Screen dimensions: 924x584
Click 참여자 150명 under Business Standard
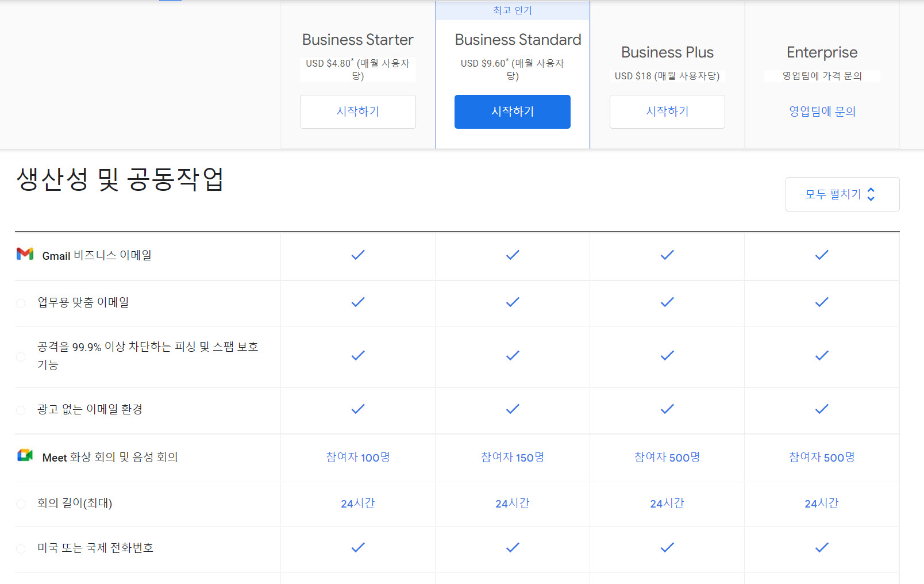tap(513, 457)
